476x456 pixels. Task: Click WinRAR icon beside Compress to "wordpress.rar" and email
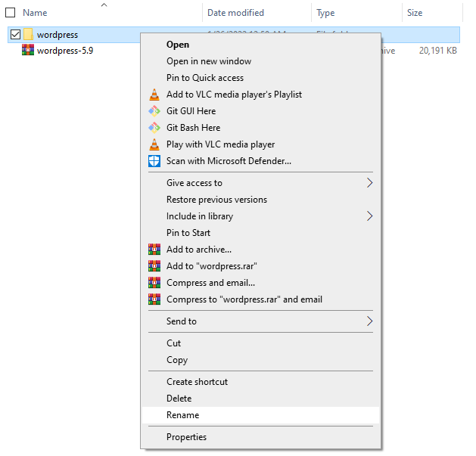[x=154, y=299]
